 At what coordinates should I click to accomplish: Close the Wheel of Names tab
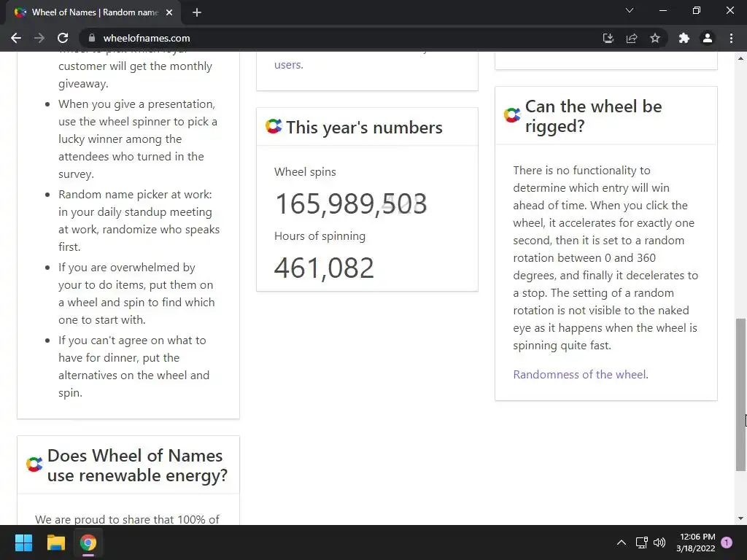[x=169, y=12]
